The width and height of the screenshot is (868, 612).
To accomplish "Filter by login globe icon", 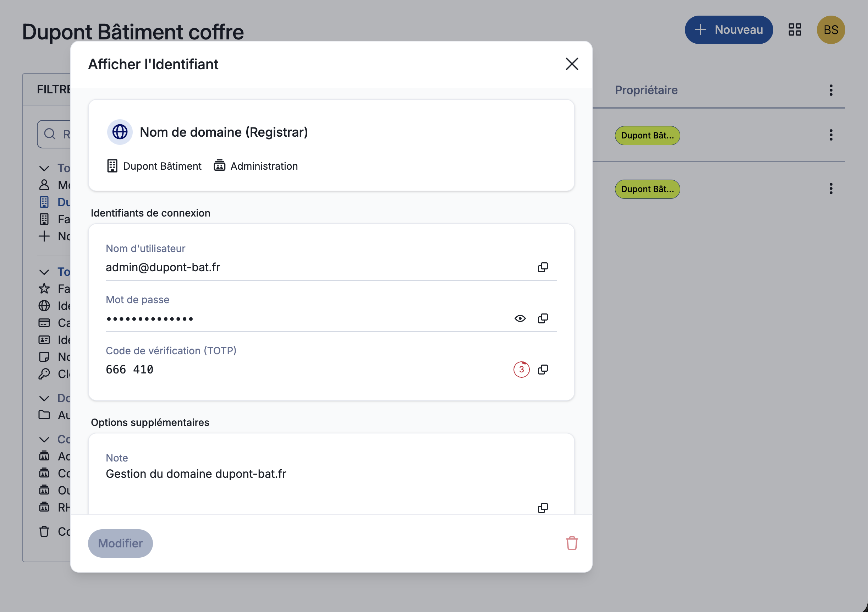I will coord(44,306).
